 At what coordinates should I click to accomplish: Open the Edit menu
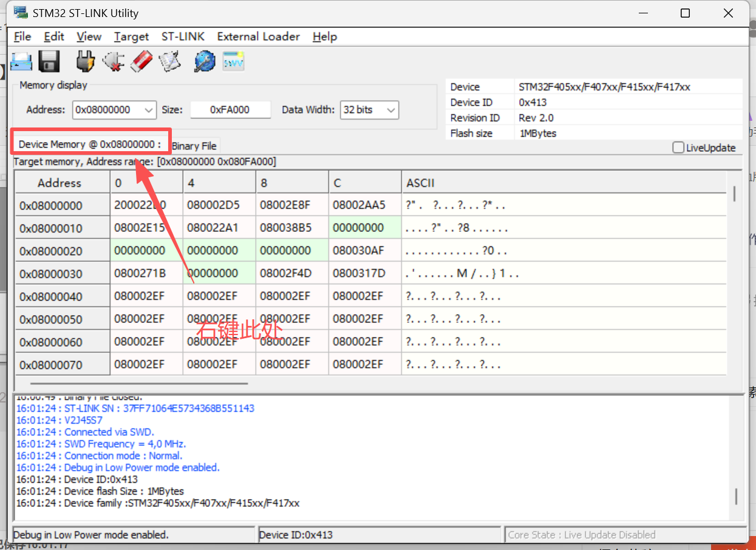tap(54, 36)
